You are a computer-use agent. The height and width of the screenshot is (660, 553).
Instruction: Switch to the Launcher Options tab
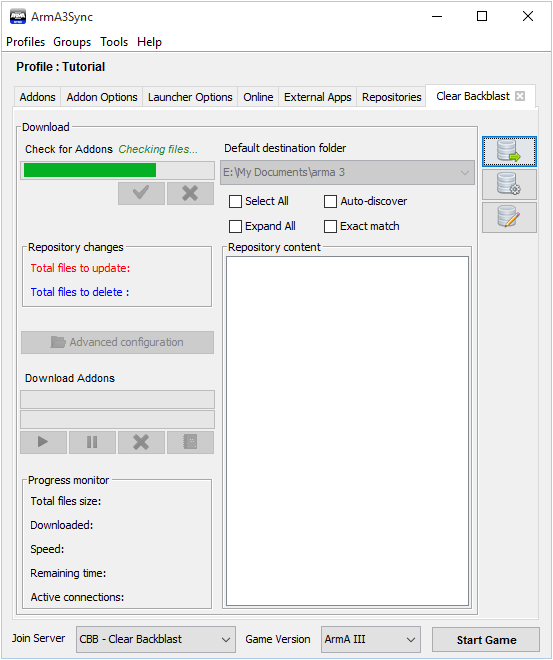[x=190, y=97]
